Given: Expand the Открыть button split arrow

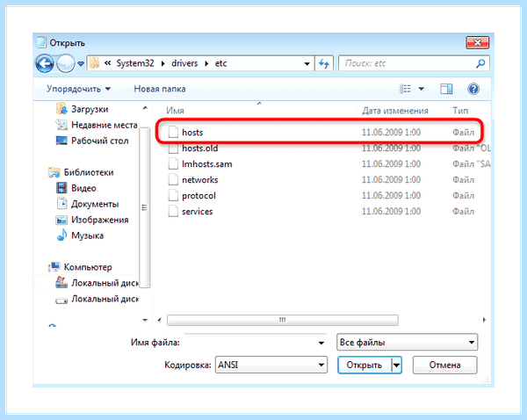Looking at the screenshot, I should point(397,365).
